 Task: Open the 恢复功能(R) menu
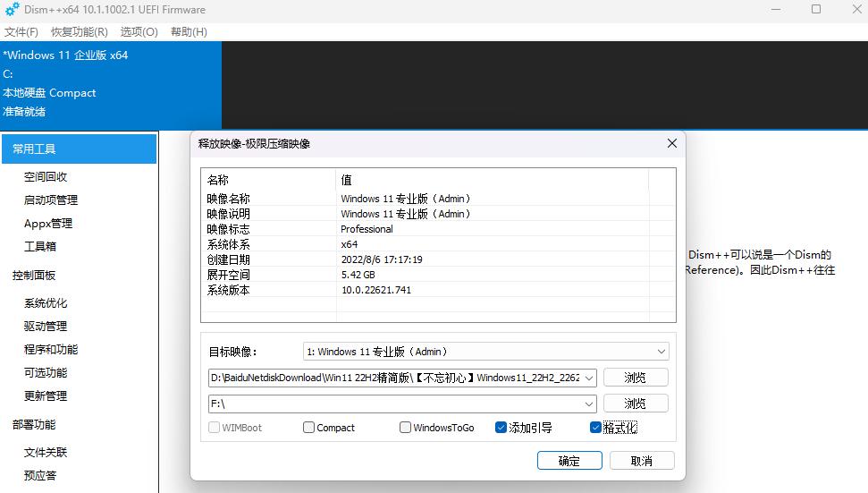pyautogui.click(x=80, y=32)
